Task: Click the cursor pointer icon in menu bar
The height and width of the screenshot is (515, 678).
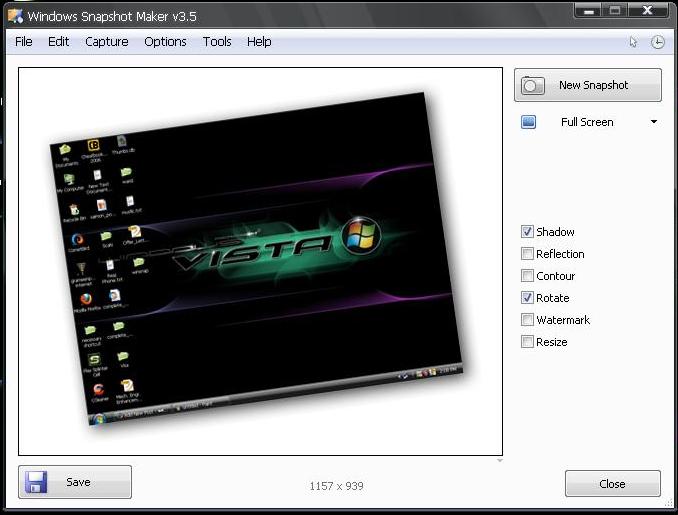Action: click(x=633, y=42)
